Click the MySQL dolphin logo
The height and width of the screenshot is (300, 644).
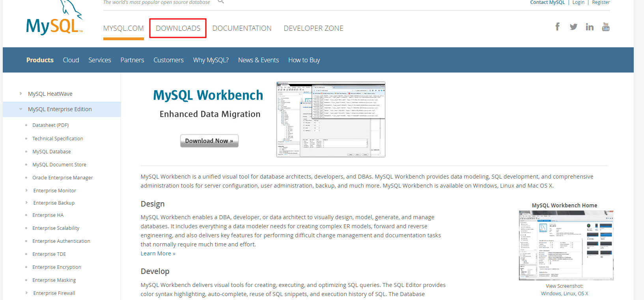[x=54, y=18]
